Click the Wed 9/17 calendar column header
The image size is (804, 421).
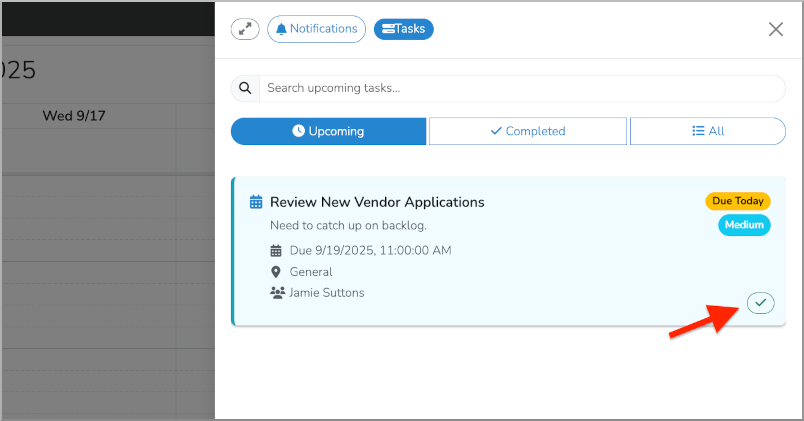tap(74, 116)
